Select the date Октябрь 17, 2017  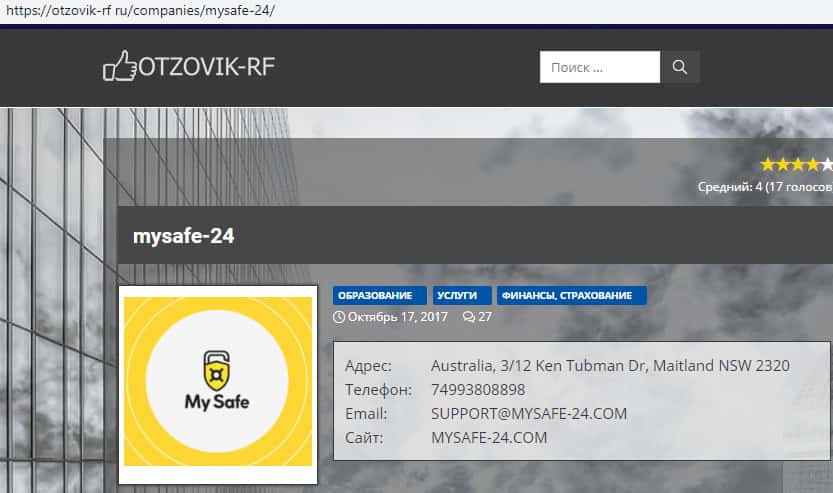tap(397, 317)
